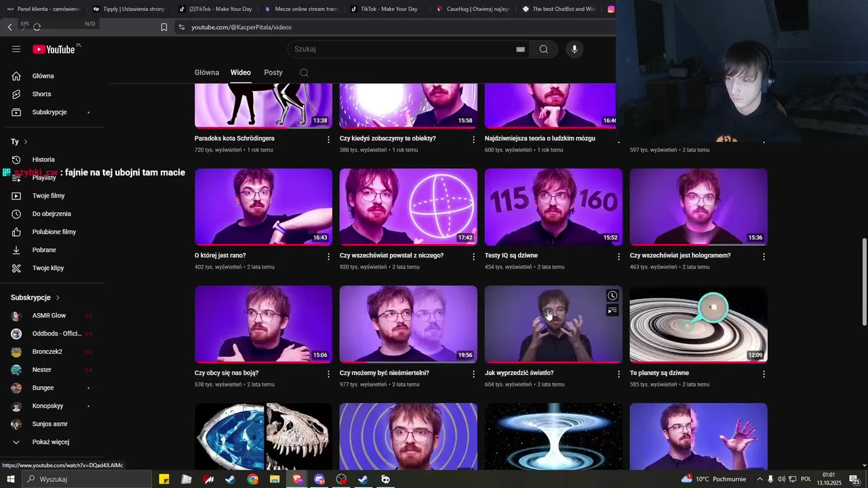Click the YouTube logo
This screenshot has height=488, width=868.
(x=54, y=49)
